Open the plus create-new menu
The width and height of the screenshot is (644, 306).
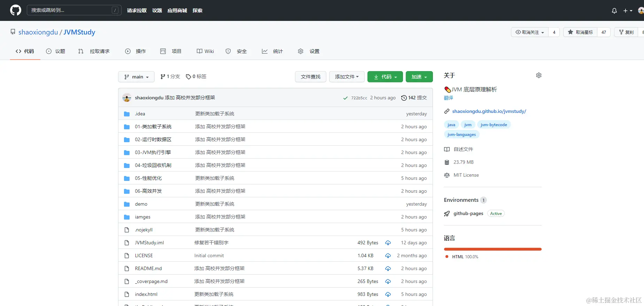click(628, 11)
